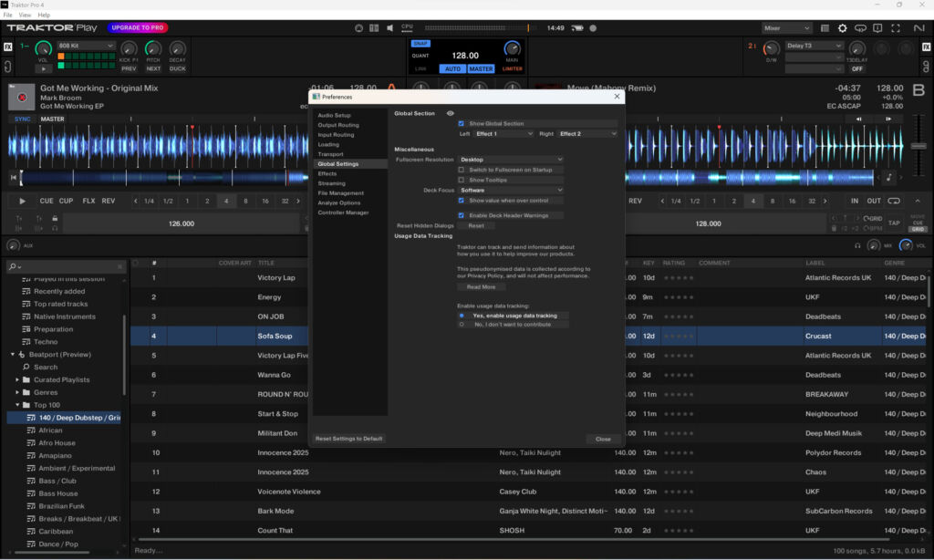
Task: Open the Fullscreen Resolution dropdown
Action: (x=511, y=160)
